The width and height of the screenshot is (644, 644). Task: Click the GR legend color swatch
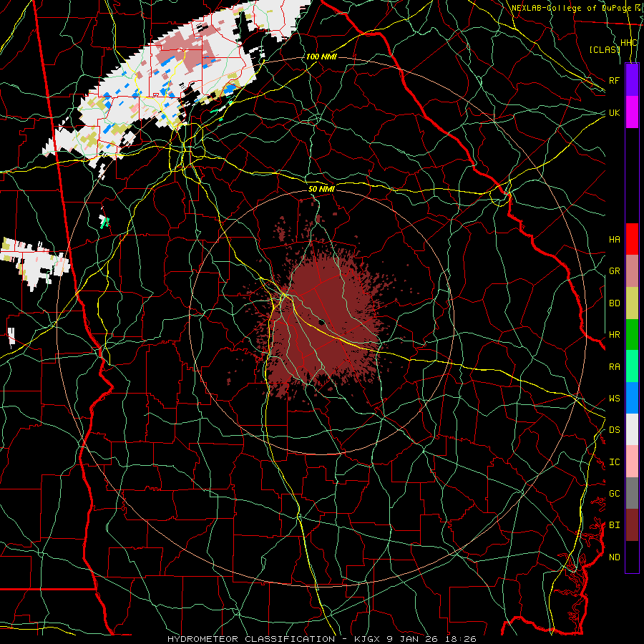(x=632, y=271)
